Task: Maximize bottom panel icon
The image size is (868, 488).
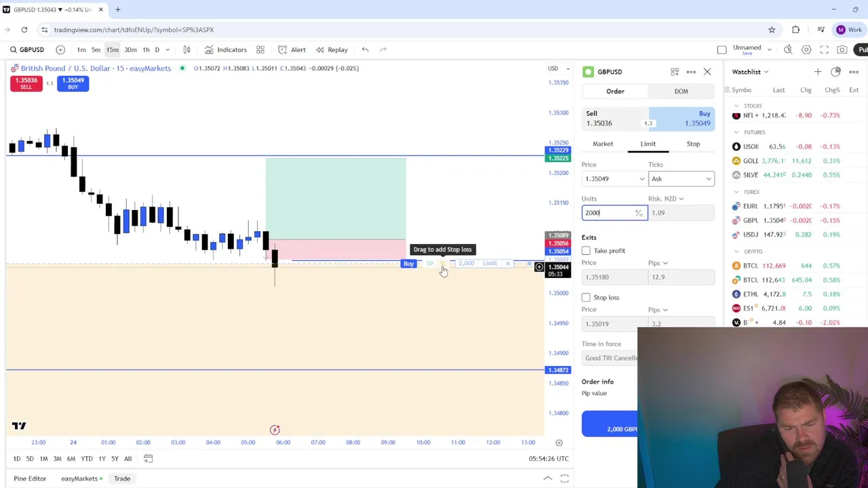Action: click(564, 479)
